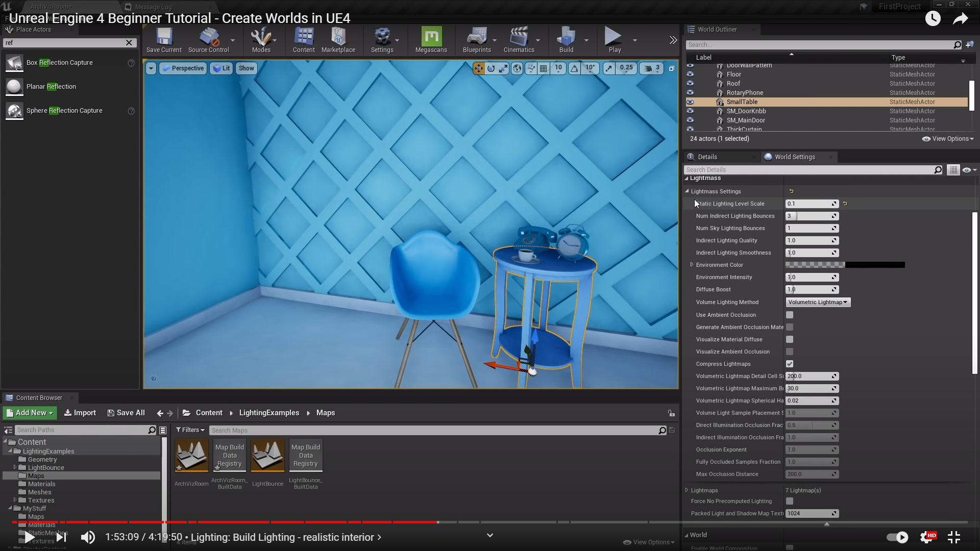
Task: Click the Add New button
Action: [30, 413]
